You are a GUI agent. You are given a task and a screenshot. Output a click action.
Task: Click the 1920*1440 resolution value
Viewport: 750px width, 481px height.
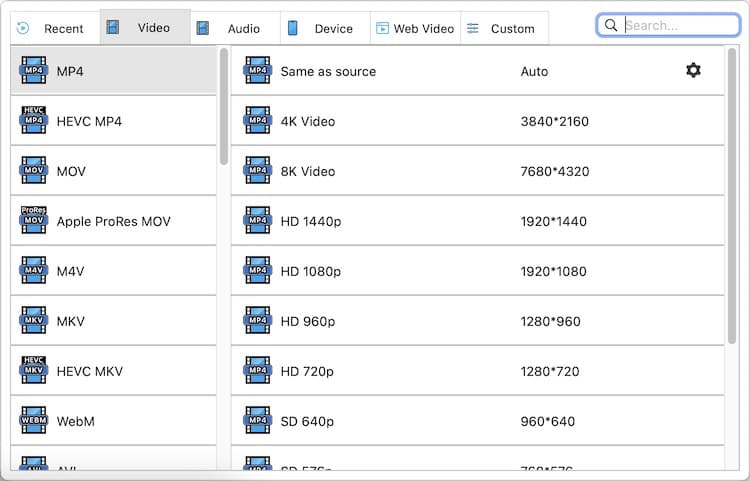tap(553, 221)
